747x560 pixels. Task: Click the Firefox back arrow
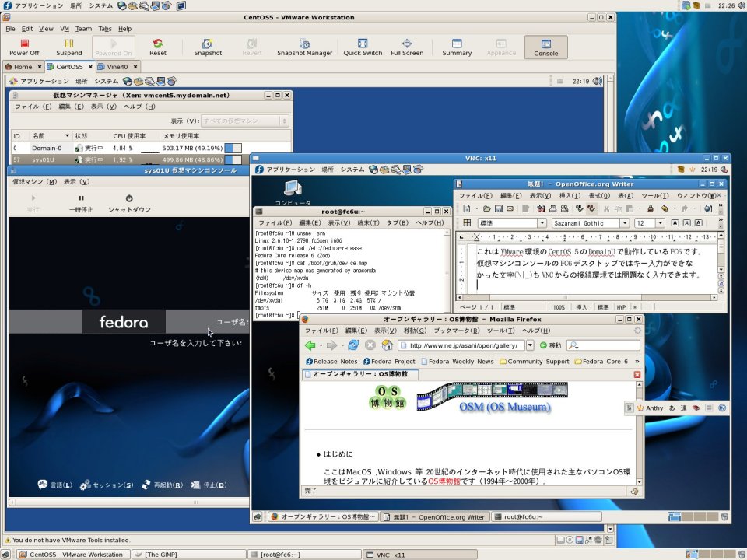(310, 345)
